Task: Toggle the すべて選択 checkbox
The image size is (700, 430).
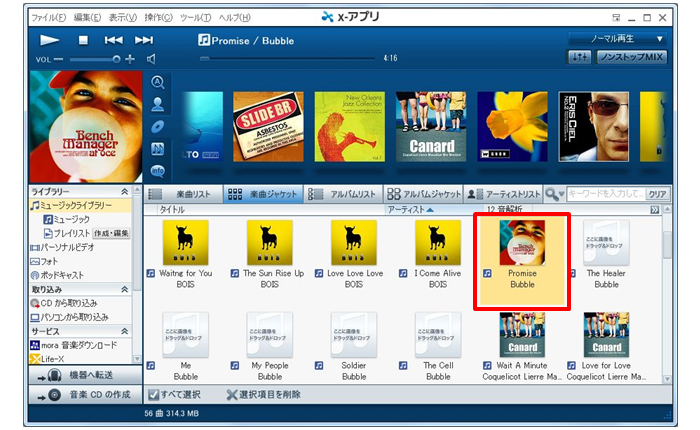Action: (x=153, y=394)
